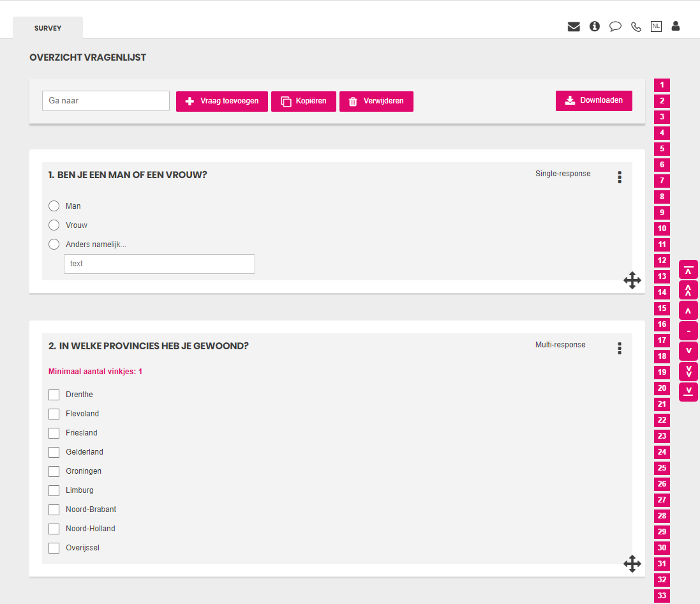Select the Anders namelijk radio option
This screenshot has height=604, width=700.
[54, 245]
